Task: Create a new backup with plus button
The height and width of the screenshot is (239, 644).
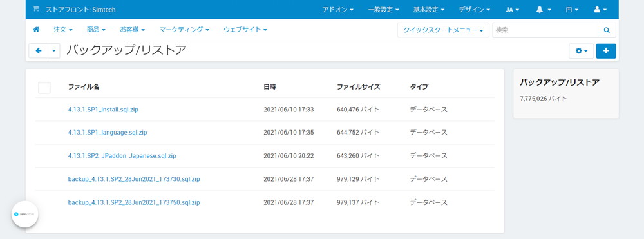Action: click(606, 51)
